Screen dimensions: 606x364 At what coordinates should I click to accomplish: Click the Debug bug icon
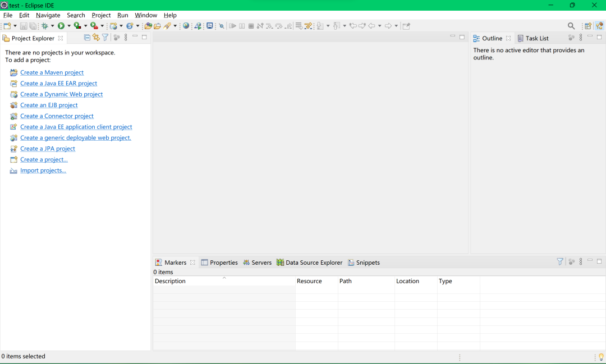point(45,26)
